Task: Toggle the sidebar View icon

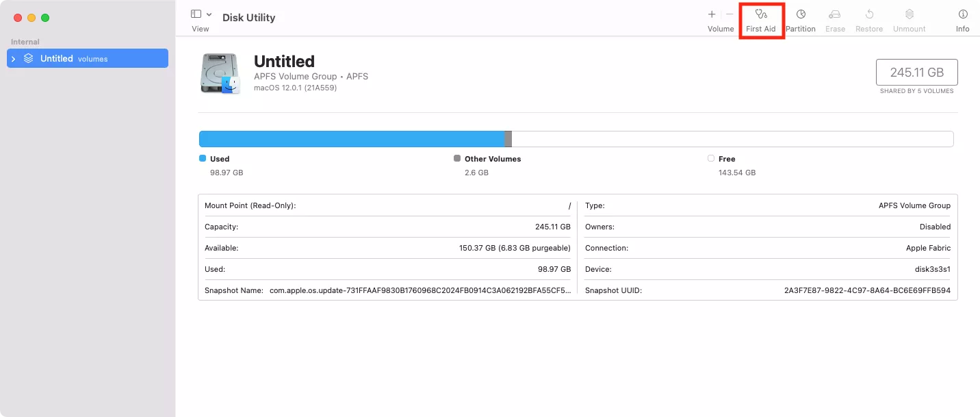Action: [x=196, y=14]
